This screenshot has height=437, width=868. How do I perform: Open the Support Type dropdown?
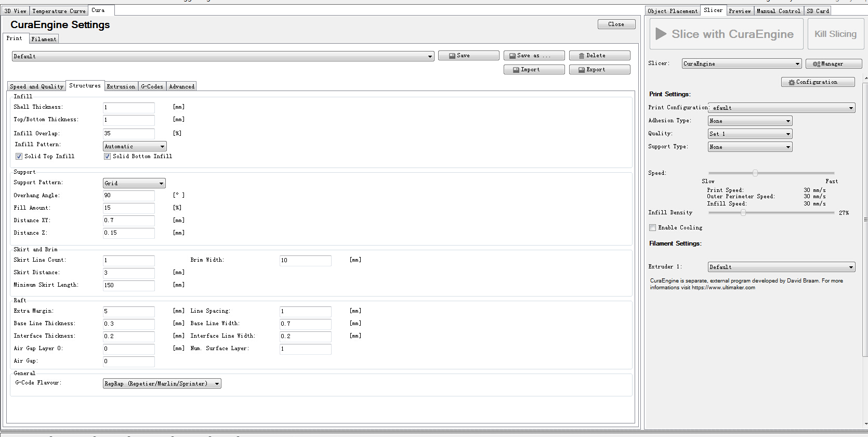click(750, 147)
